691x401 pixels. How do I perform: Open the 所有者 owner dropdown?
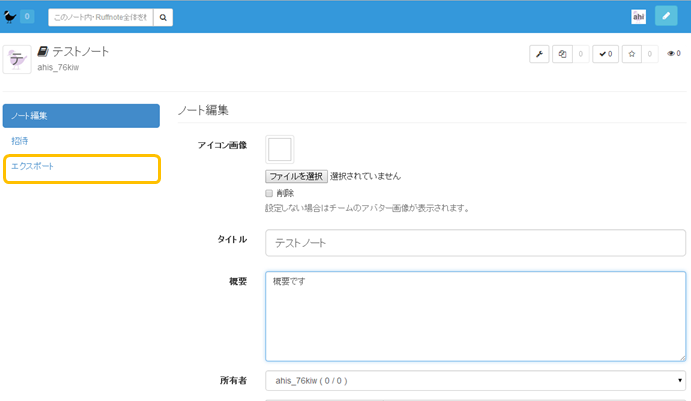pos(475,381)
